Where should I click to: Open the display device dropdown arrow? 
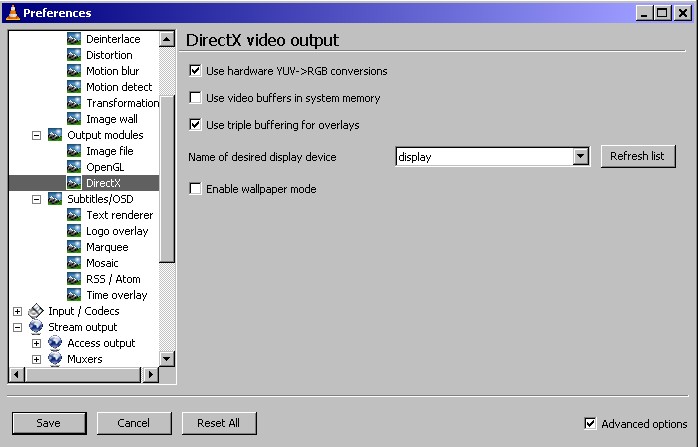tap(580, 156)
